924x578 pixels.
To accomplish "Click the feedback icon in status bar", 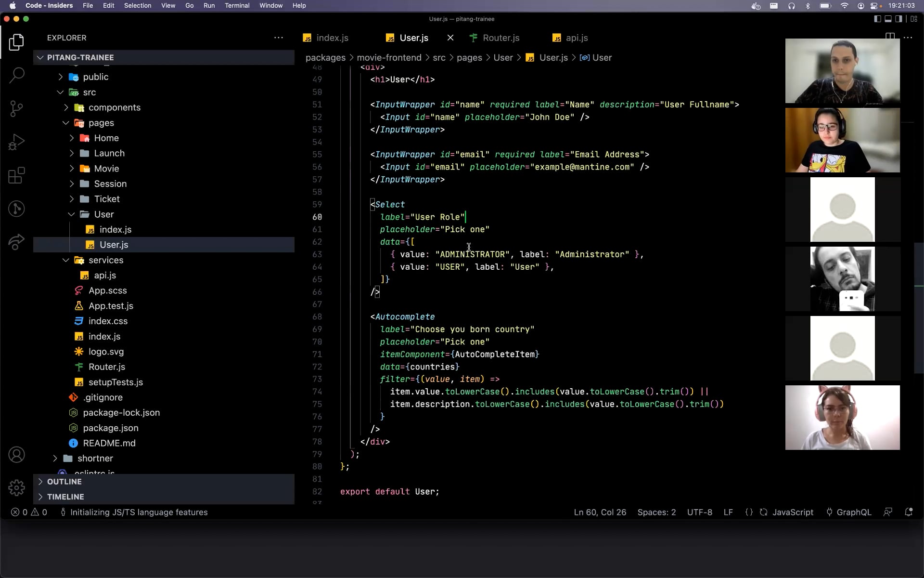I will pyautogui.click(x=888, y=512).
